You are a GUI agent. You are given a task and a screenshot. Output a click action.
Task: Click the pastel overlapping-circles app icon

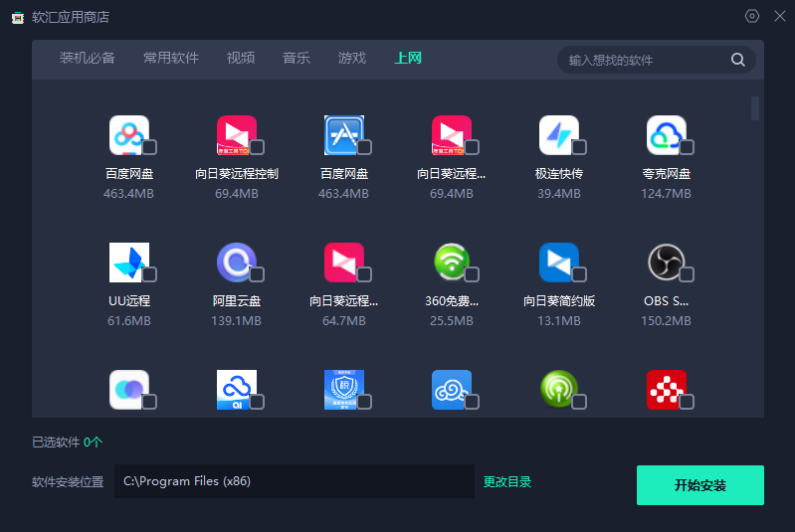click(x=129, y=390)
